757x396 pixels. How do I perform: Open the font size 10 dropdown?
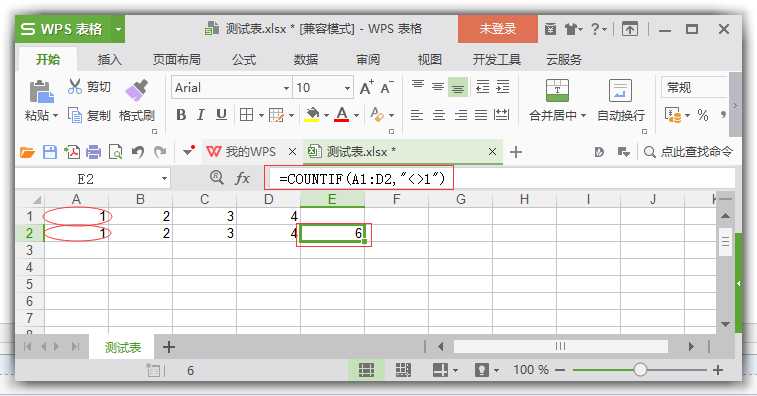(347, 88)
